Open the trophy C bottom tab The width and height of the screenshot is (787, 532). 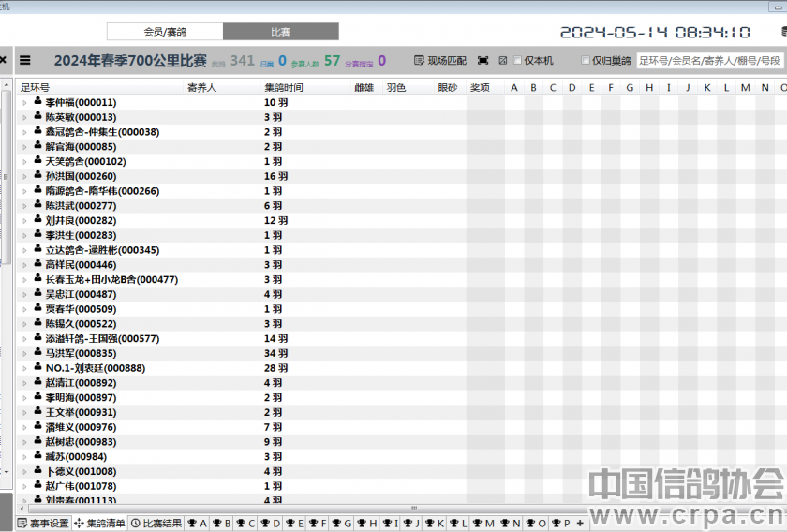tap(245, 523)
